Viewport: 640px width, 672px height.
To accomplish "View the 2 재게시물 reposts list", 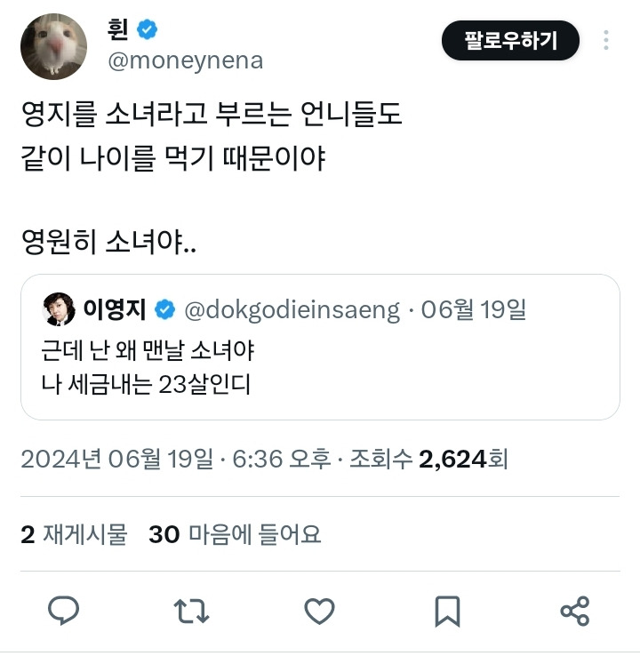I will [74, 534].
